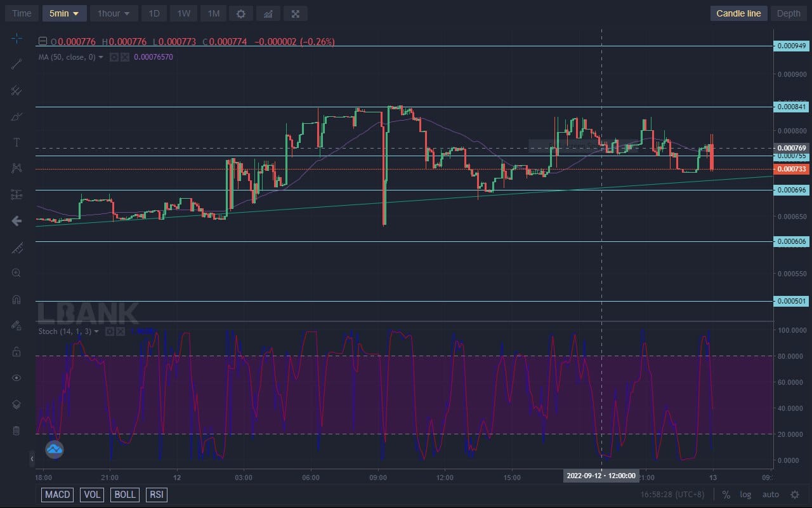Click the 2022-09-12 12:00:00 time marker
This screenshot has width=812, height=508.
tap(601, 476)
